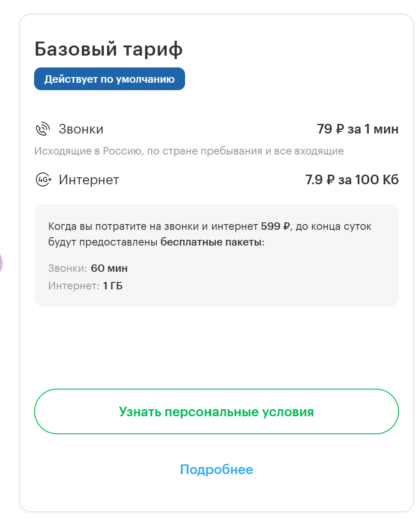Click the 79 ₽ за 1 мин price
The width and height of the screenshot is (420, 520).
tap(357, 130)
